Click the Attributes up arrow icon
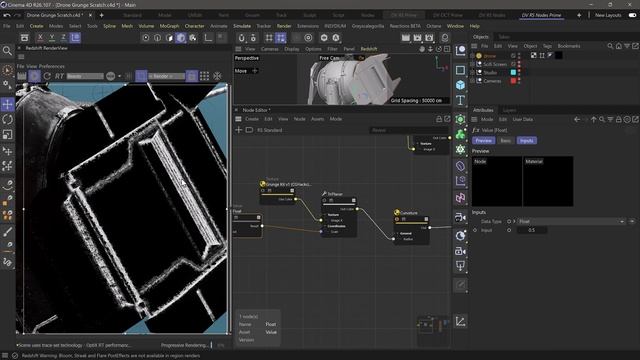The height and width of the screenshot is (360, 640). [x=593, y=120]
